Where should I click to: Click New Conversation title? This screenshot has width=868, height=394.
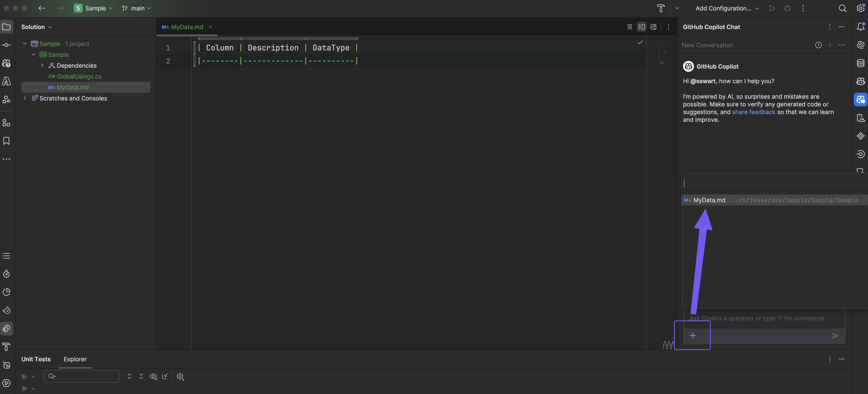[x=707, y=45]
